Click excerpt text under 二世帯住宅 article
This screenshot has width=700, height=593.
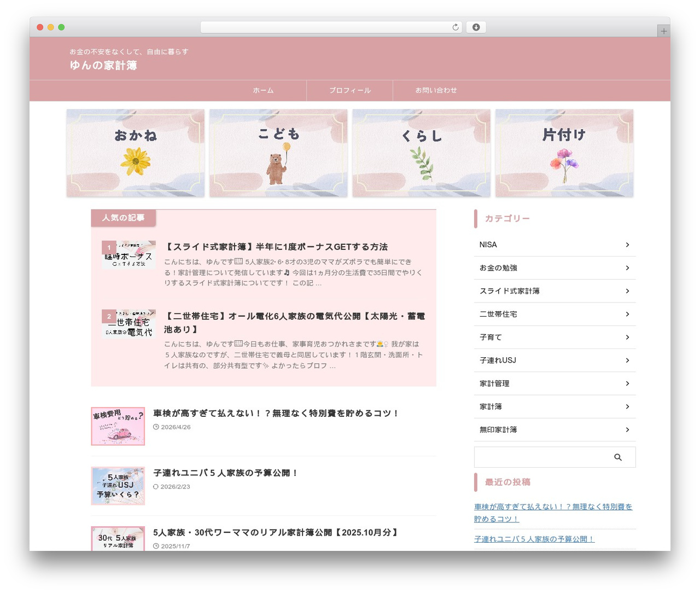(293, 355)
